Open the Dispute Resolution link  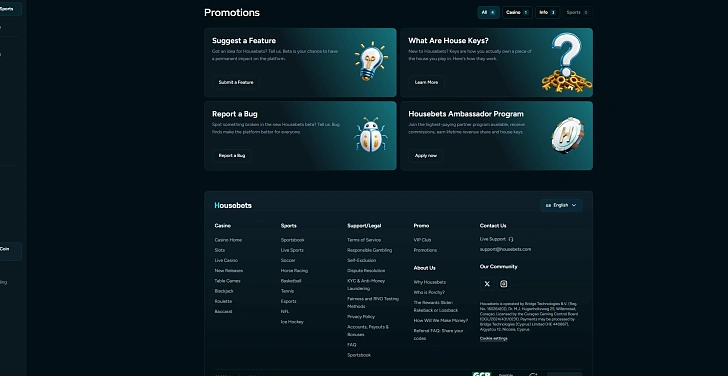click(366, 271)
